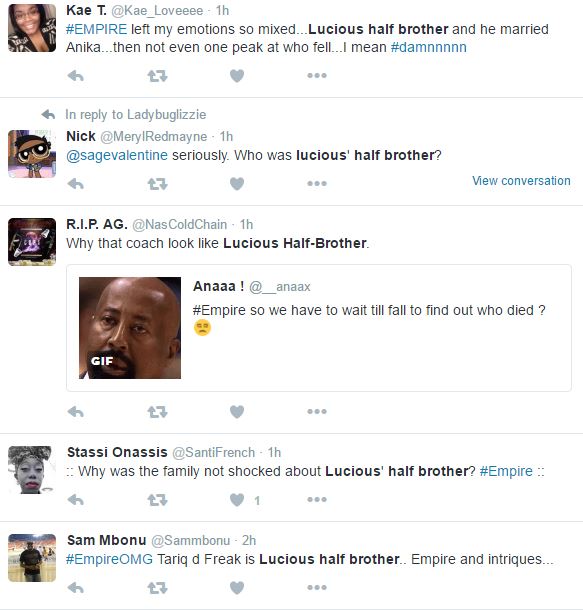Like R.I.P. AG.'s tweet
The height and width of the screenshot is (610, 583).
(237, 412)
